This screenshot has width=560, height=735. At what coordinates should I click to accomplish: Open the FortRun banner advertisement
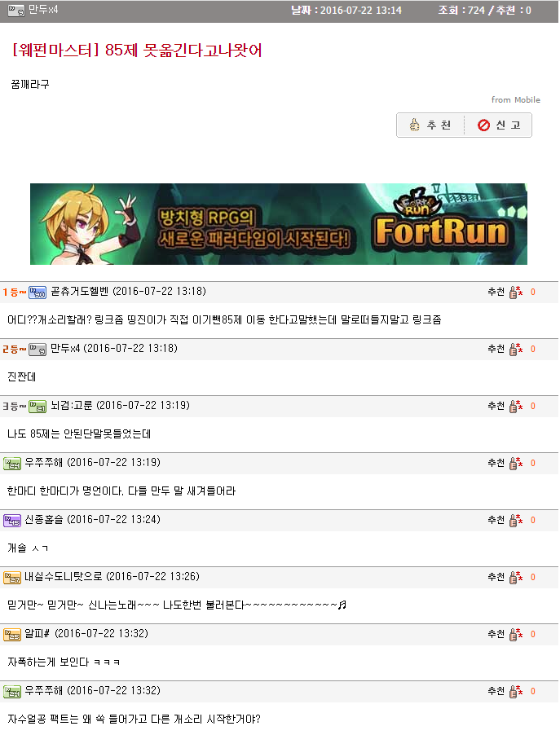click(x=279, y=224)
